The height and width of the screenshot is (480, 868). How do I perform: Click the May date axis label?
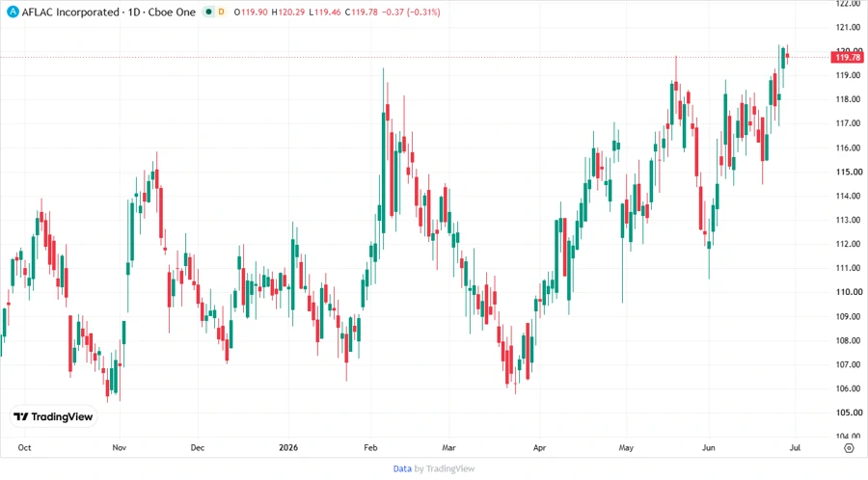point(626,447)
